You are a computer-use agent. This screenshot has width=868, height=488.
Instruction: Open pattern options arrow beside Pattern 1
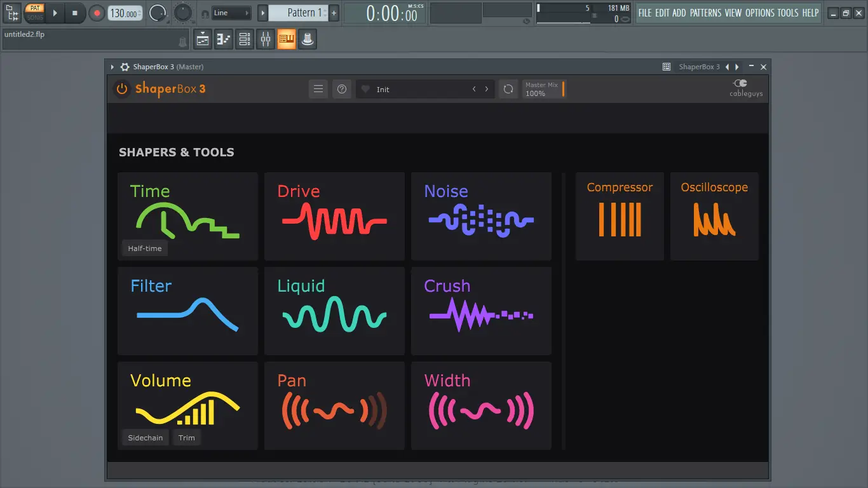tap(262, 13)
